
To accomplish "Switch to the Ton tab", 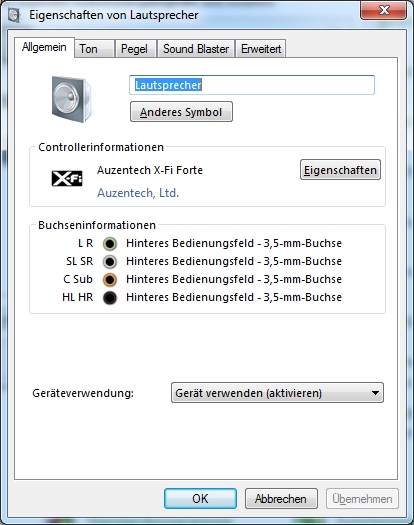I will pos(94,49).
